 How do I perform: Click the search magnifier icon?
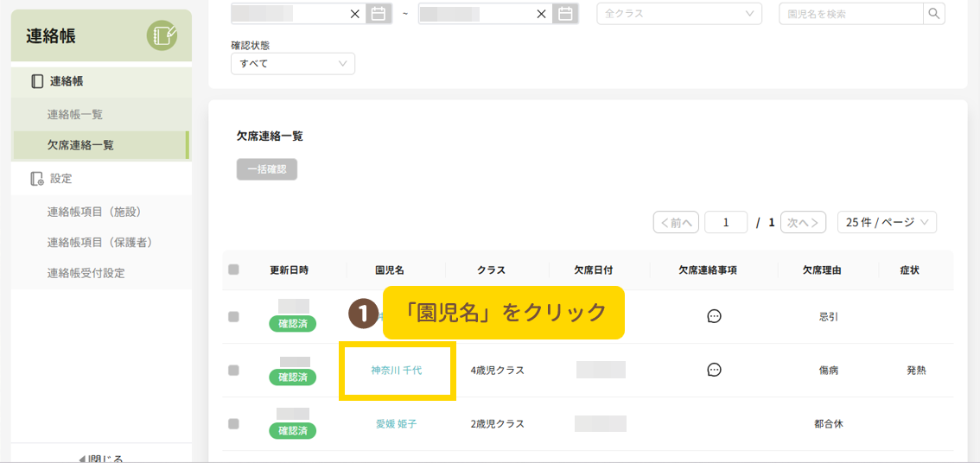tap(933, 14)
